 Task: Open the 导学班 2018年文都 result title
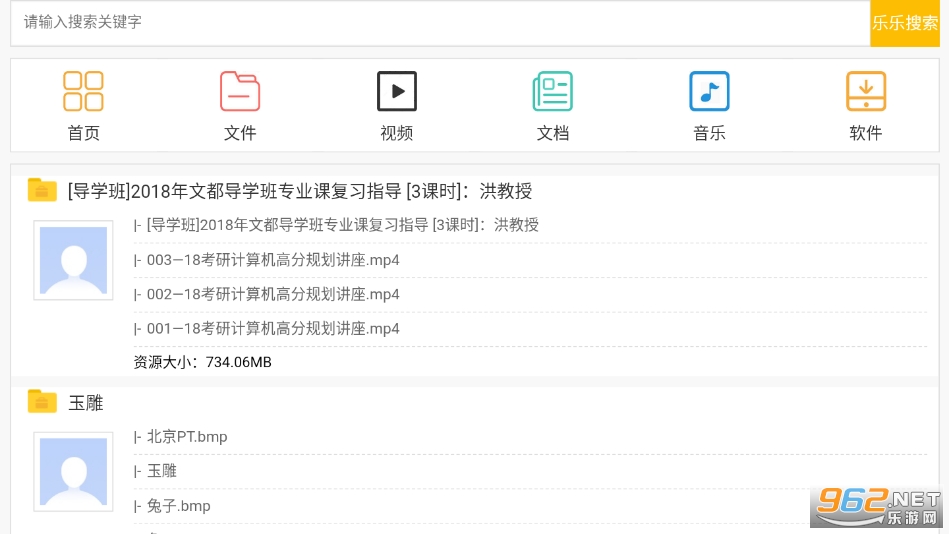click(x=299, y=191)
